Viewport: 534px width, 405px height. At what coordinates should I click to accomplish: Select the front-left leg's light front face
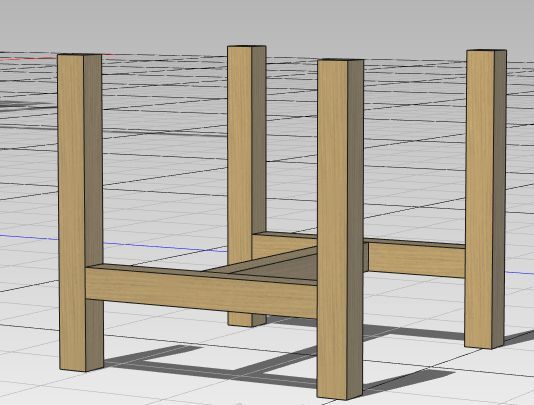point(72,211)
